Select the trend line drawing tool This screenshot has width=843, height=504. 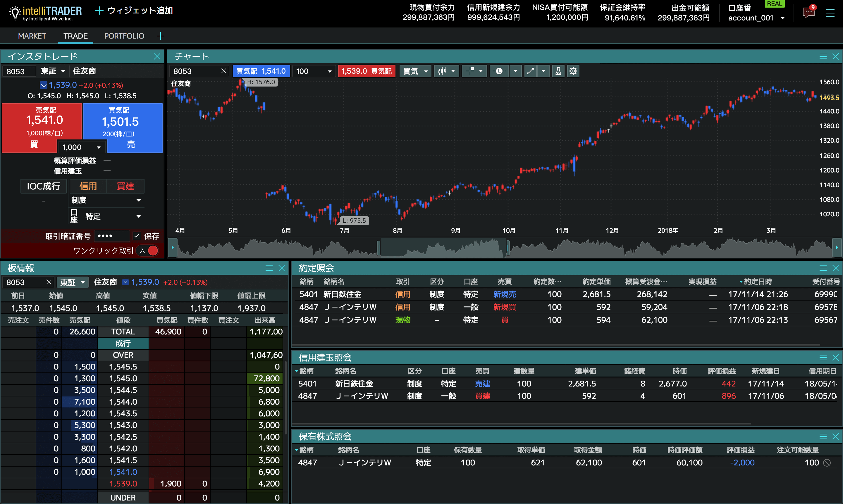(530, 71)
